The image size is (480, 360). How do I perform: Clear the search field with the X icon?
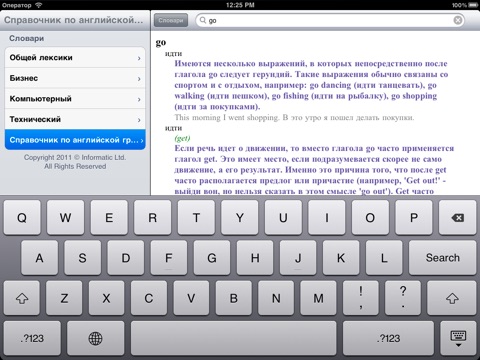click(458, 20)
